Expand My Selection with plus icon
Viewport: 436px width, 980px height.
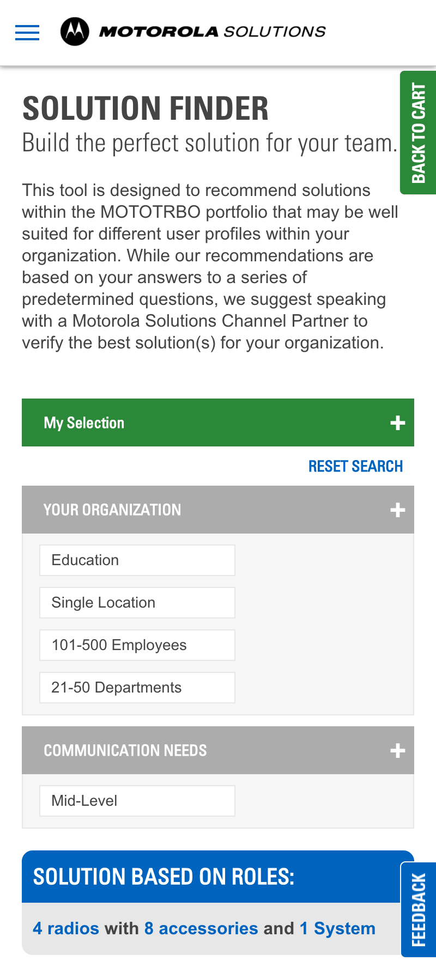[398, 423]
